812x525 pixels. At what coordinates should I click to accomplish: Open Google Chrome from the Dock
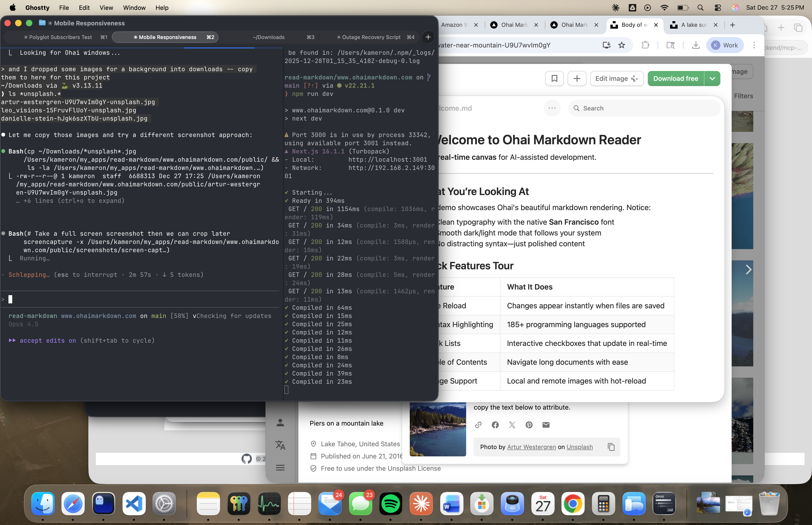(573, 504)
